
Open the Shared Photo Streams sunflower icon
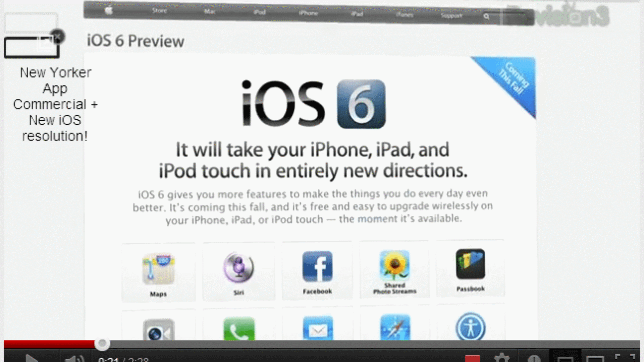(395, 265)
